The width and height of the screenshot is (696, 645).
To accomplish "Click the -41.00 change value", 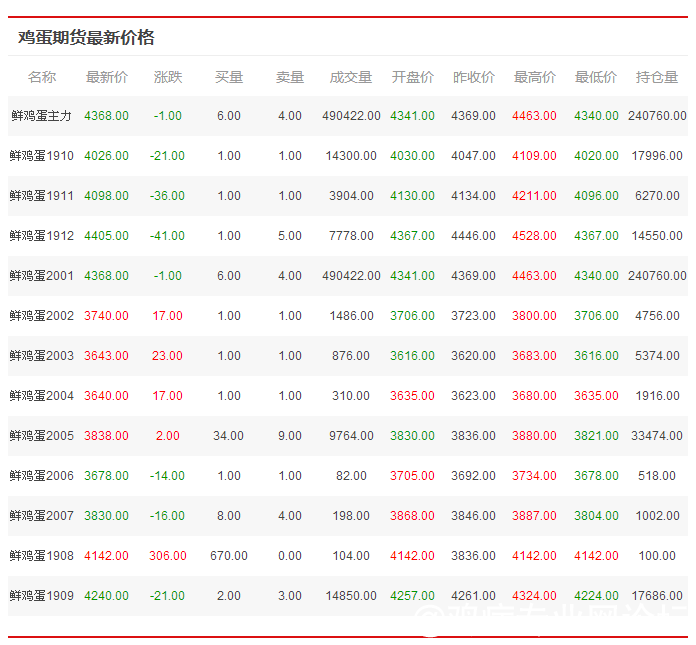I will click(x=167, y=236).
